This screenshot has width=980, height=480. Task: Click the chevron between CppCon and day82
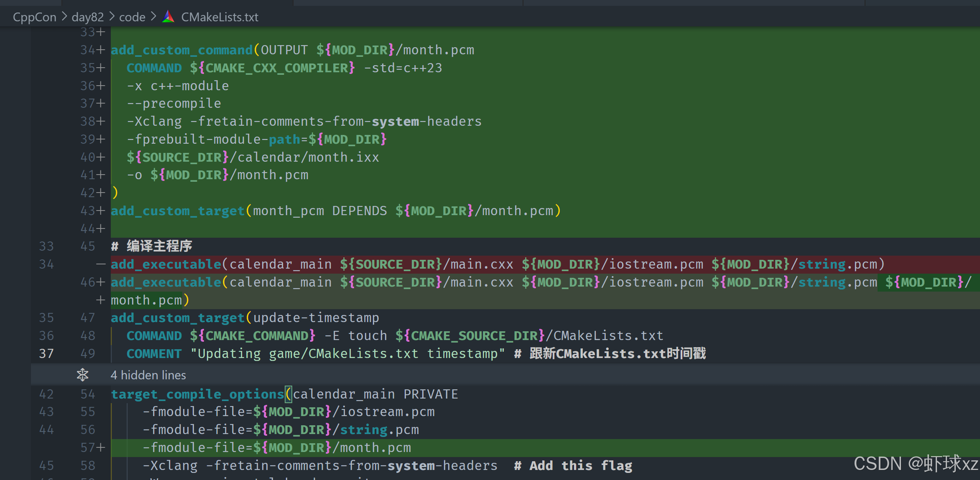coord(64,17)
